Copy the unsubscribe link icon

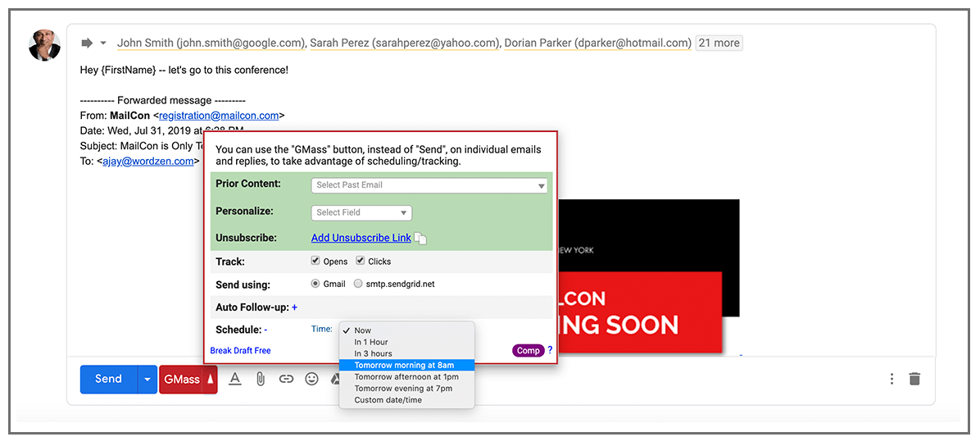420,239
